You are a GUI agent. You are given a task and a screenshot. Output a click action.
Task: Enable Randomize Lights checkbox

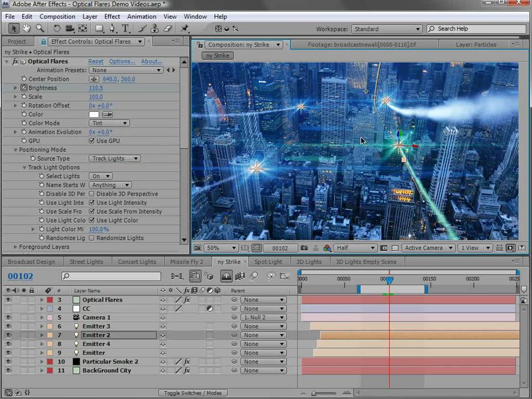(x=91, y=238)
